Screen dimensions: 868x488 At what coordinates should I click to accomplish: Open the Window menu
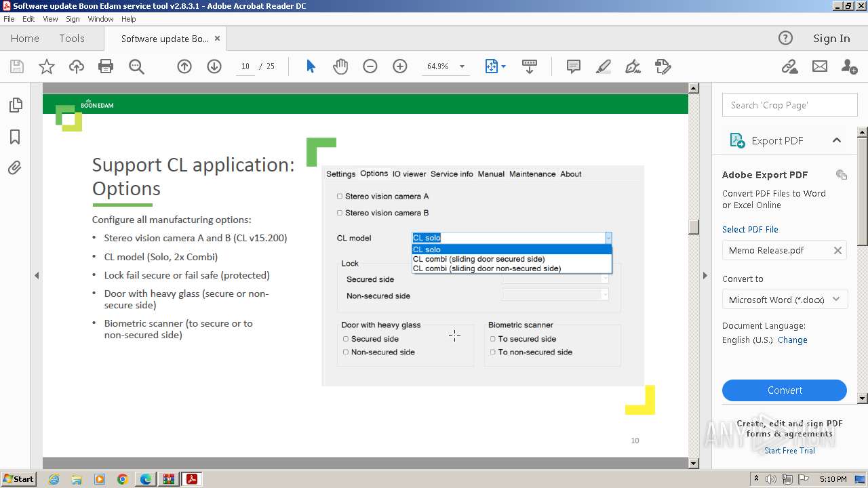pyautogui.click(x=100, y=19)
